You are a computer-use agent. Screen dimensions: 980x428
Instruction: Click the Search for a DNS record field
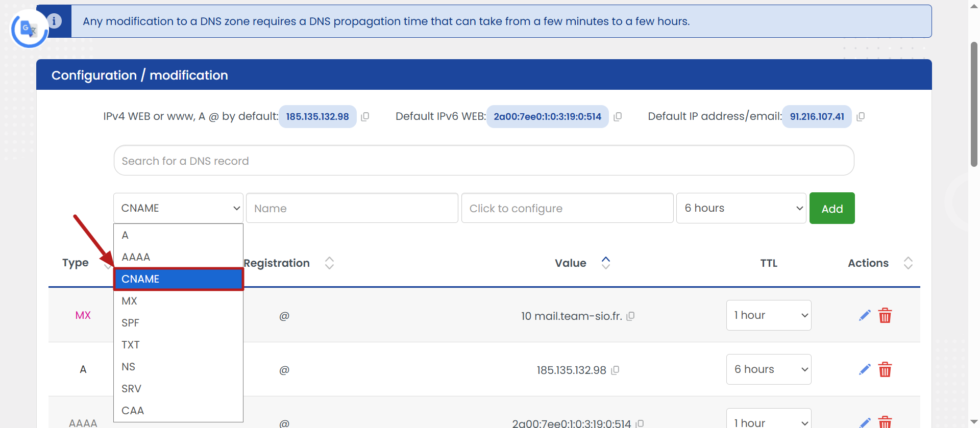click(x=483, y=161)
